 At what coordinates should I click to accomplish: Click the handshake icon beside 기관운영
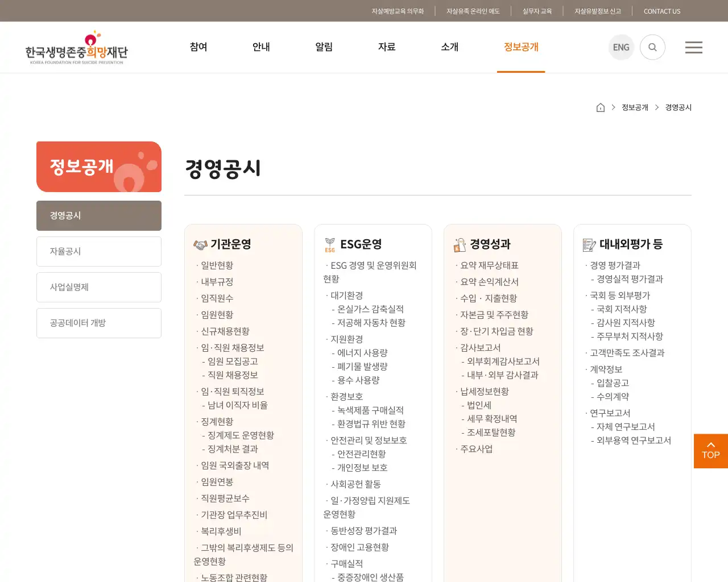[x=200, y=244]
